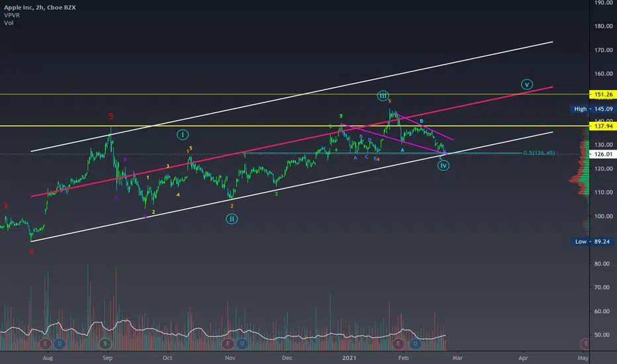This screenshot has height=364, width=617.
Task: Click the red wave 5 label at September peak
Action: [x=111, y=116]
